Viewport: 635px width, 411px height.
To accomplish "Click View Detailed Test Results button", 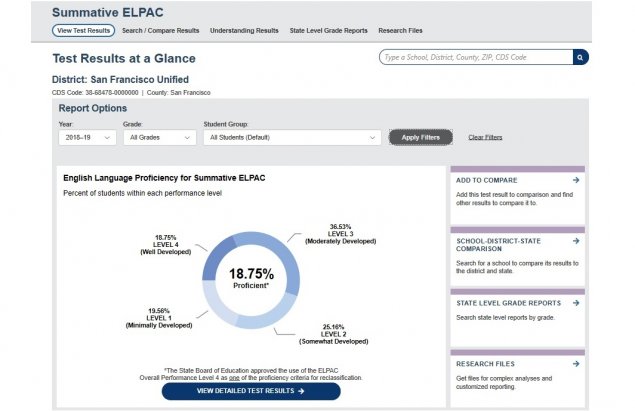I will point(250,391).
